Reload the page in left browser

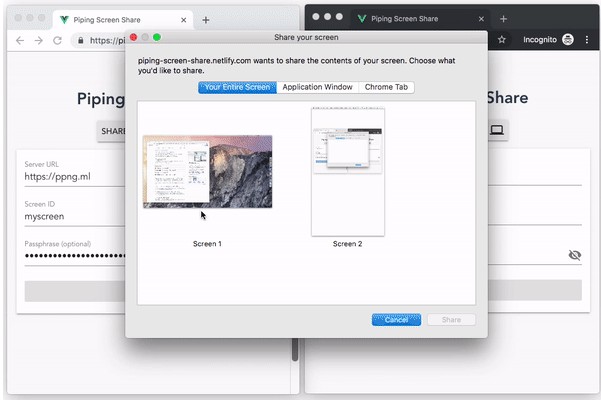click(57, 40)
